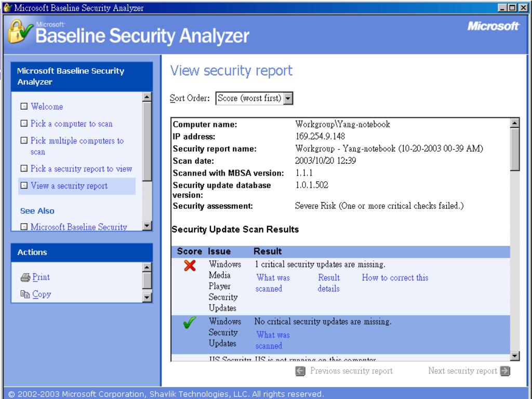Click Actions panel scroll down arrow
The height and width of the screenshot is (399, 532).
147,298
